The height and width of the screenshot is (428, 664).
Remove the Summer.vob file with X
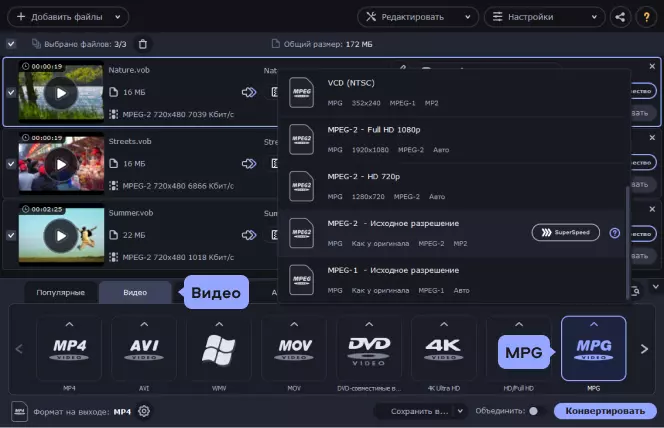652,209
